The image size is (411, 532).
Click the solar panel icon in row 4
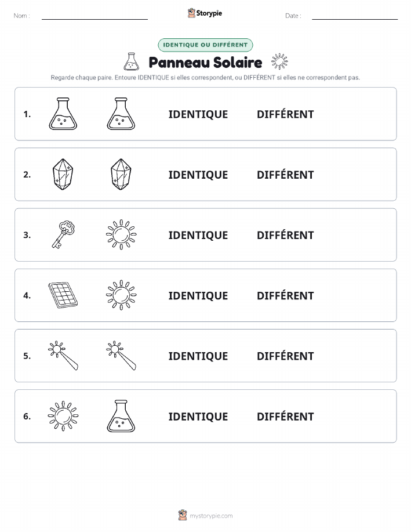click(x=63, y=295)
